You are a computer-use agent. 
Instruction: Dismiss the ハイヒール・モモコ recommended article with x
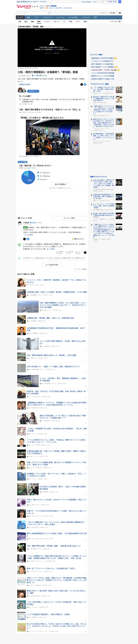point(86,286)
